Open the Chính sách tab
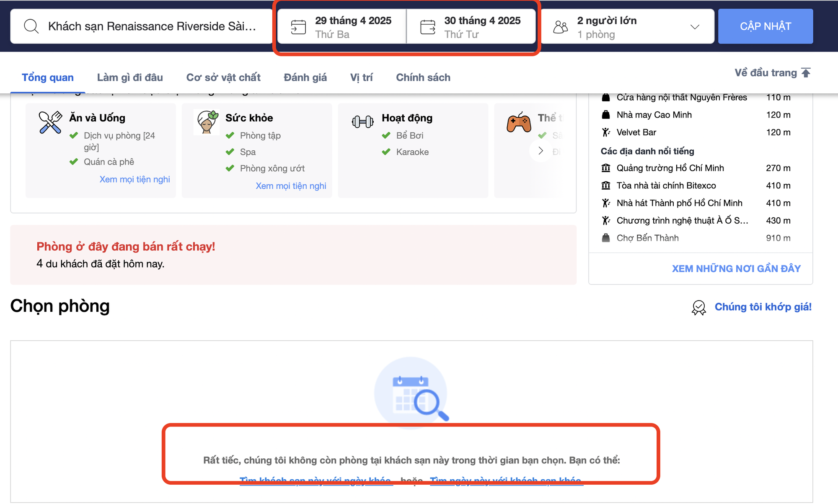This screenshot has height=504, width=838. tap(423, 77)
